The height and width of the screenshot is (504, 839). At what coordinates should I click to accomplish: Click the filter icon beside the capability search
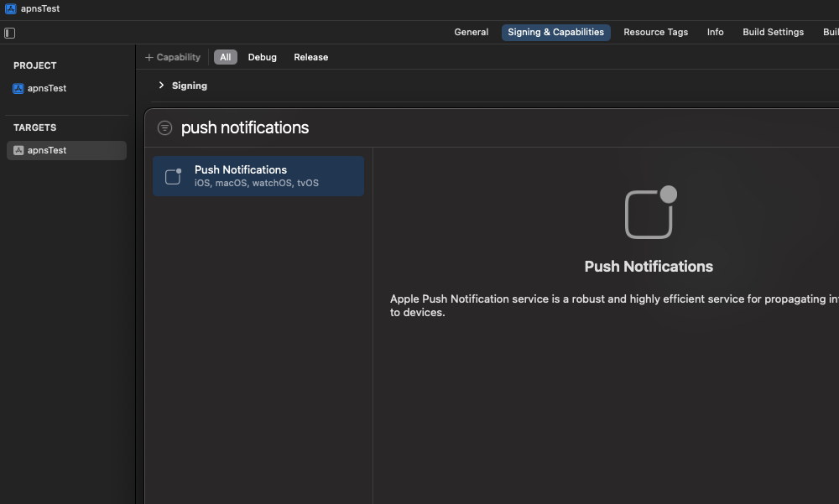(x=164, y=127)
